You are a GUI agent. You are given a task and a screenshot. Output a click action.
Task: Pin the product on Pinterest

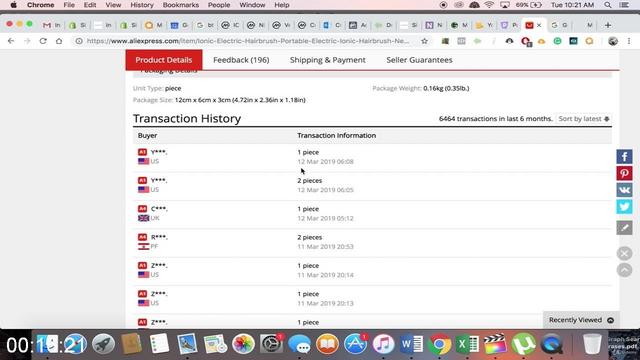[624, 173]
